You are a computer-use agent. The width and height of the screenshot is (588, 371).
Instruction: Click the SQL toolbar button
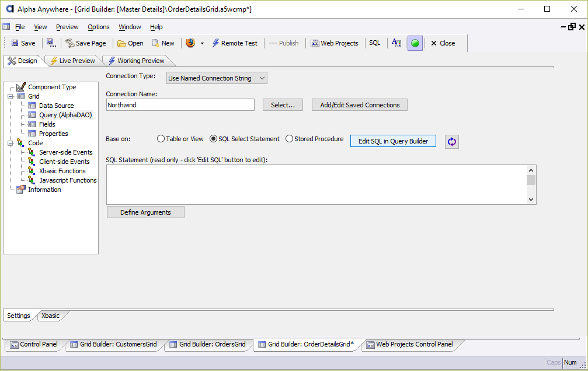375,43
